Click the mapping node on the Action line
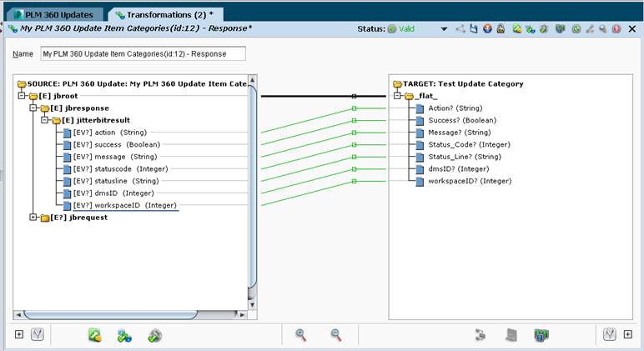The height and width of the screenshot is (351, 644). point(354,108)
